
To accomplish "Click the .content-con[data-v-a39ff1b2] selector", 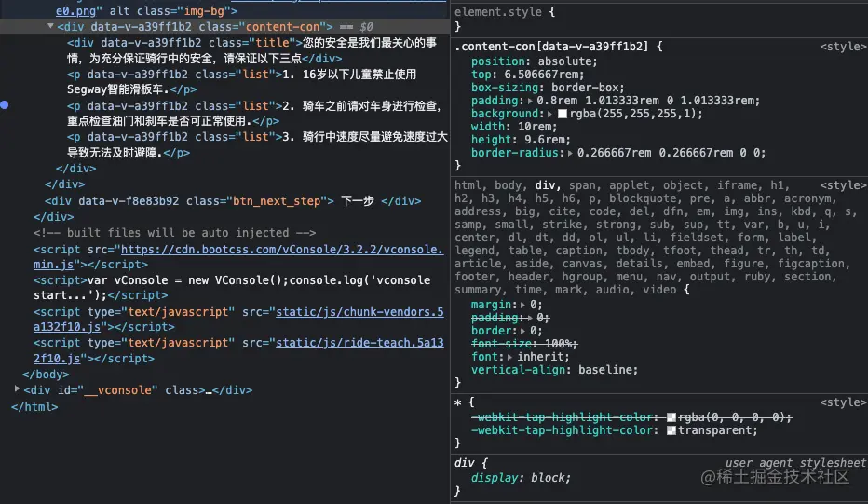I will (x=551, y=47).
